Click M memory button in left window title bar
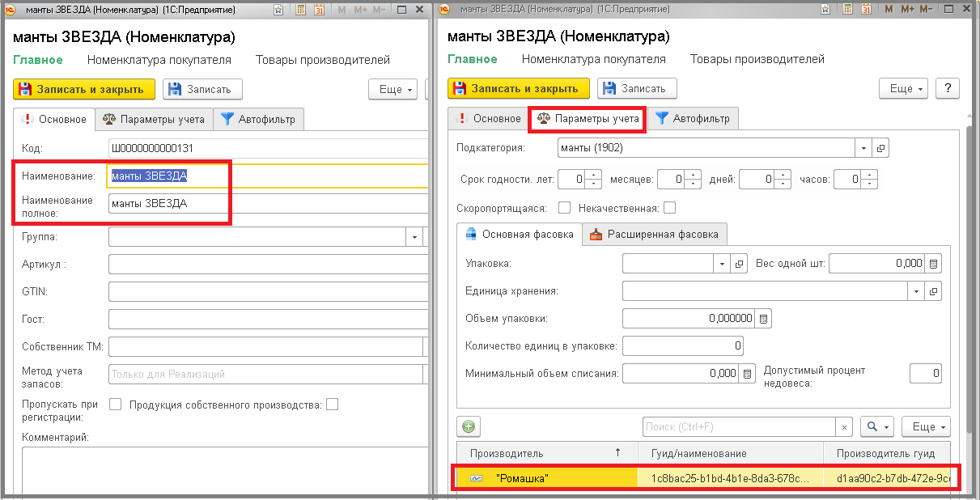Image resolution: width=980 pixels, height=500 pixels. point(342,10)
